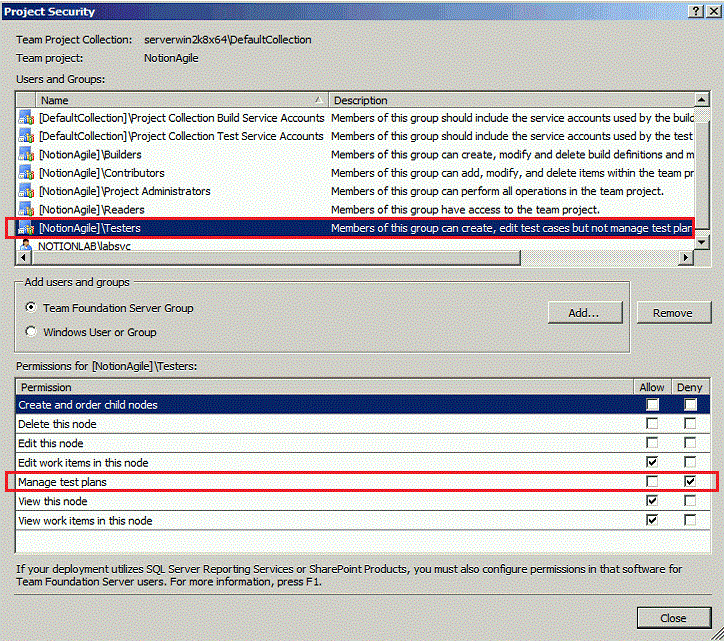The height and width of the screenshot is (641, 724).
Task: Click the horizontal scrollbar left arrow
Action: [x=24, y=258]
